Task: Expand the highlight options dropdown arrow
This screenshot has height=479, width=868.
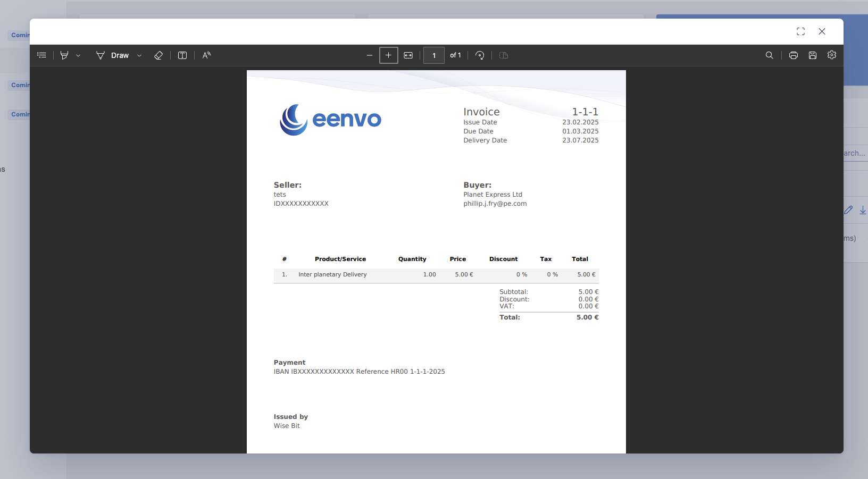Action: click(x=78, y=55)
